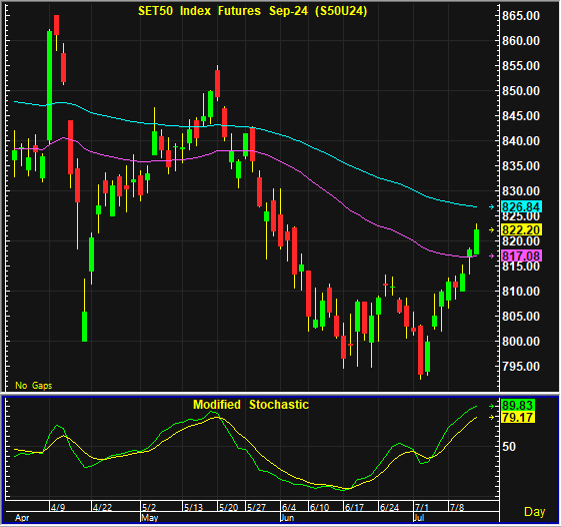Select the 5/20 date marker on timeline

click(228, 507)
